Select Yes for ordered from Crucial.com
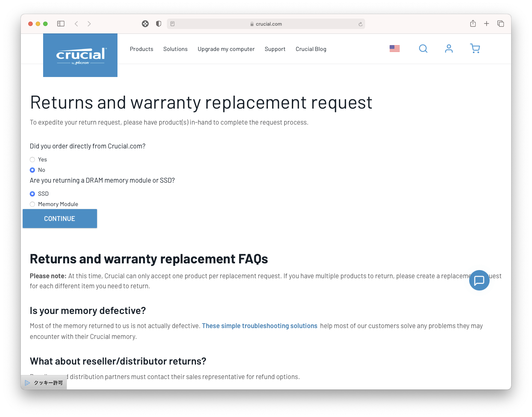Viewport: 532px width, 417px height. pos(32,160)
